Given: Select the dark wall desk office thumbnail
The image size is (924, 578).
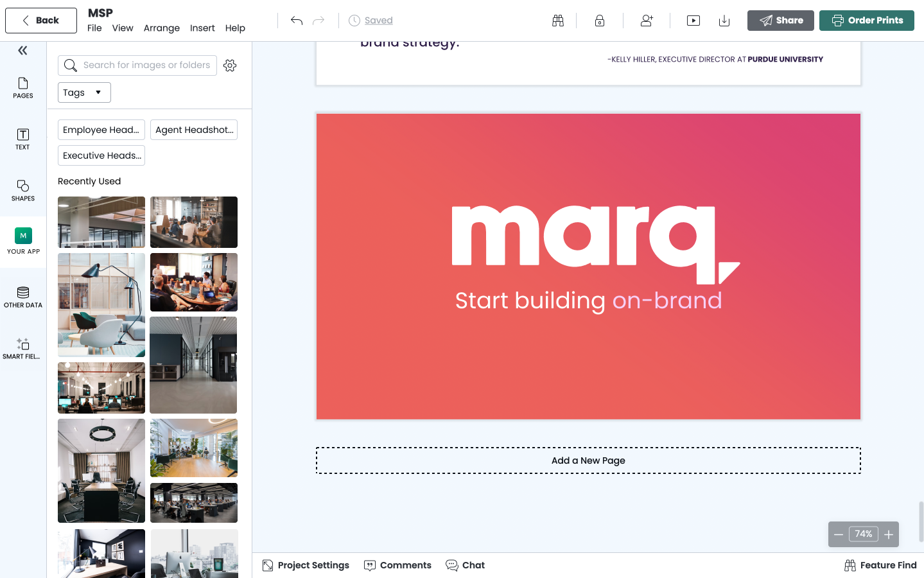Looking at the screenshot, I should pos(101,554).
